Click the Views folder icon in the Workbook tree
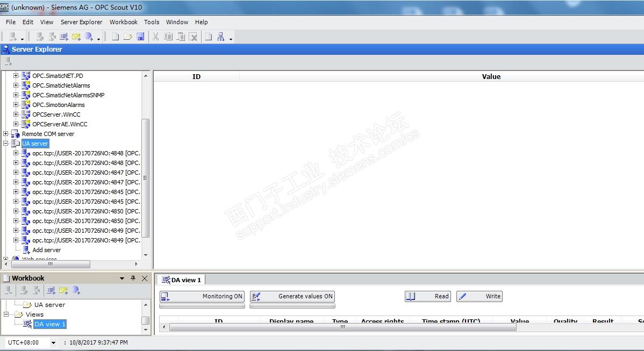 (x=19, y=314)
